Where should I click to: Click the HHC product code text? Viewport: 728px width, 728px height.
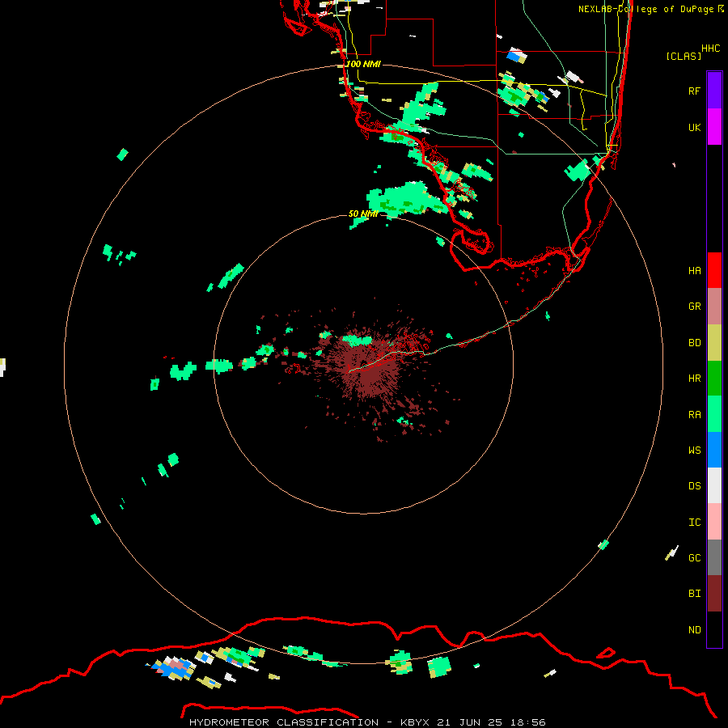710,49
